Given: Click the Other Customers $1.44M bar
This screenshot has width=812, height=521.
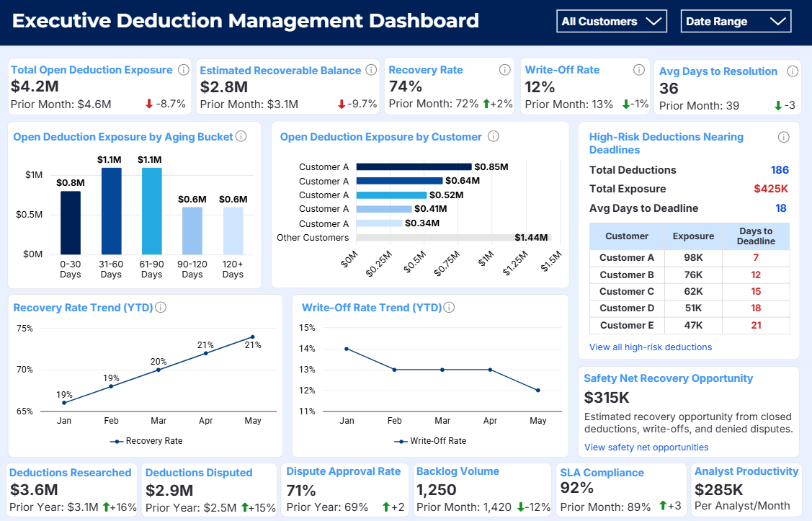Looking at the screenshot, I should [454, 238].
